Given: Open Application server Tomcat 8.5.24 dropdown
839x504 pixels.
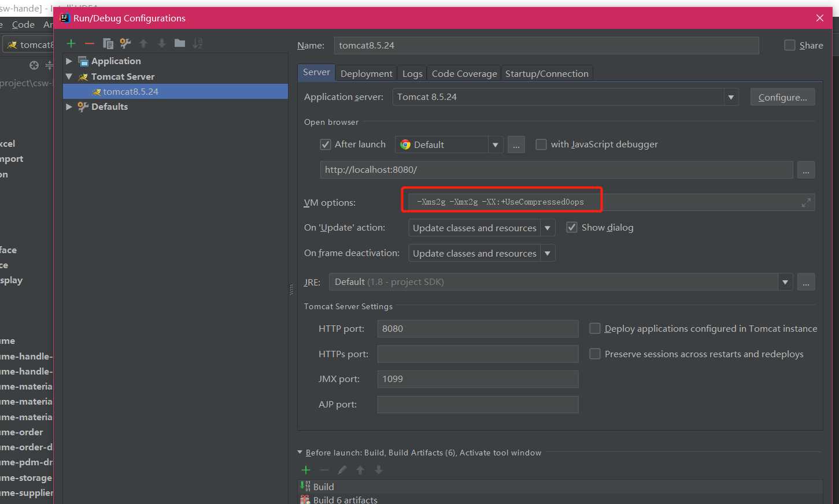Looking at the screenshot, I should pos(731,97).
